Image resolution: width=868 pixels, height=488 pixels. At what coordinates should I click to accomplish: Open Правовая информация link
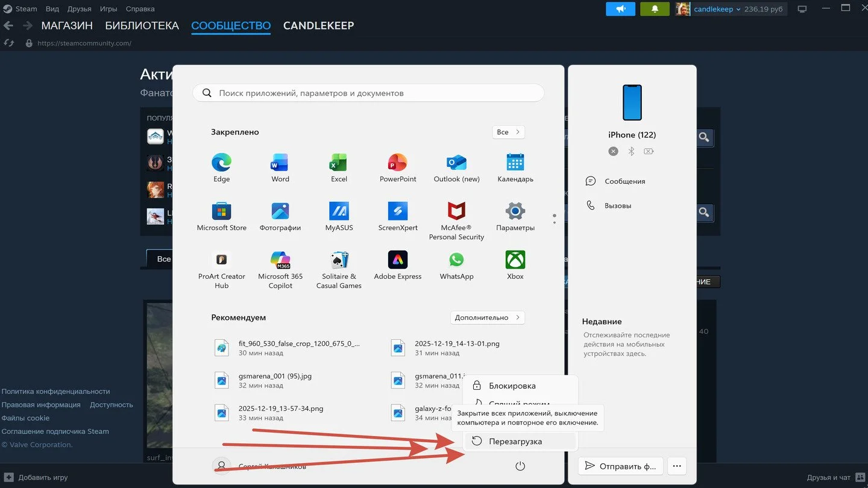(41, 405)
